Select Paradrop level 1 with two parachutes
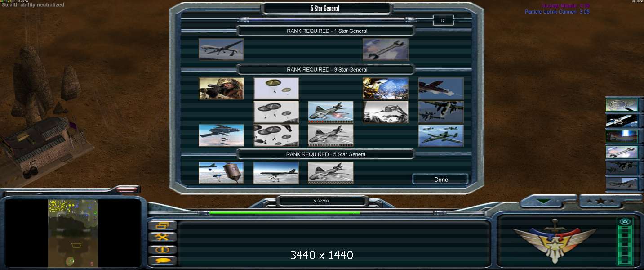Viewport: 644px width, 270px height. pos(276,89)
